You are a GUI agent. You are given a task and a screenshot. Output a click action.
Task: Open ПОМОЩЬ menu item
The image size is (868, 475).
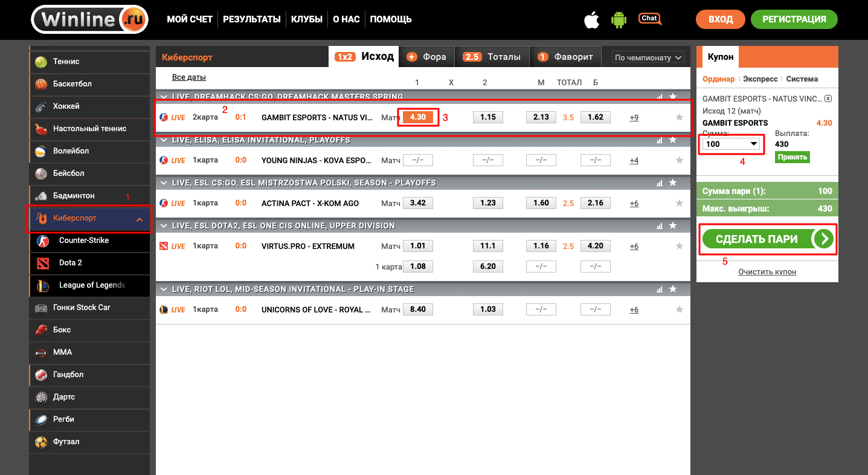click(x=391, y=19)
